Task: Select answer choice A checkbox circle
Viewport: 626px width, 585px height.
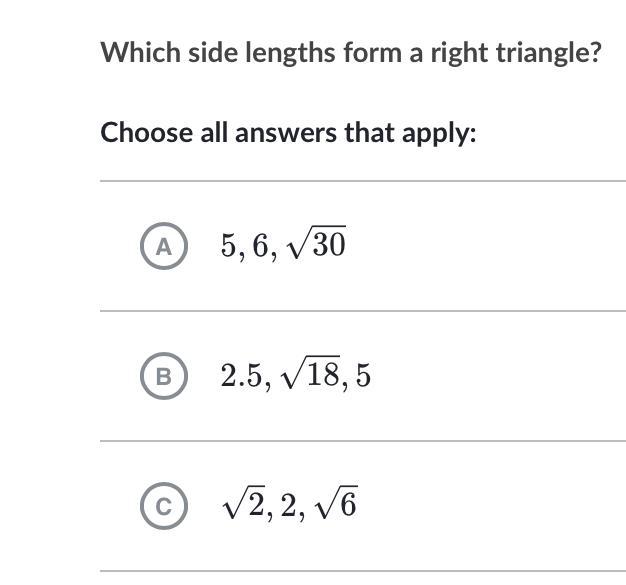Action: [x=164, y=246]
